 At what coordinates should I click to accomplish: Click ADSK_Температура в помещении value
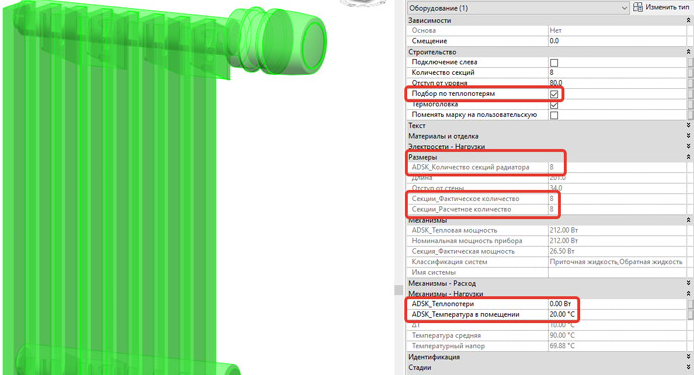[x=617, y=314]
